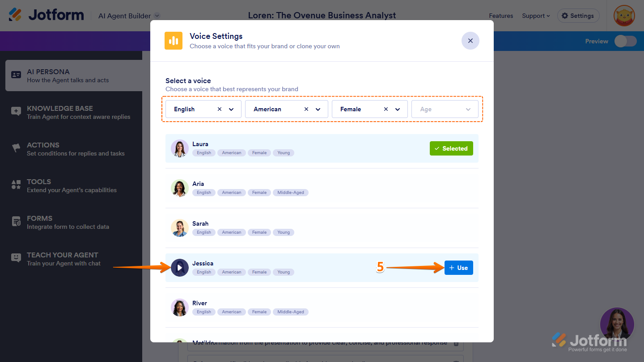Open the Forms sidebar tab
This screenshot has height=362, width=644.
click(74, 222)
